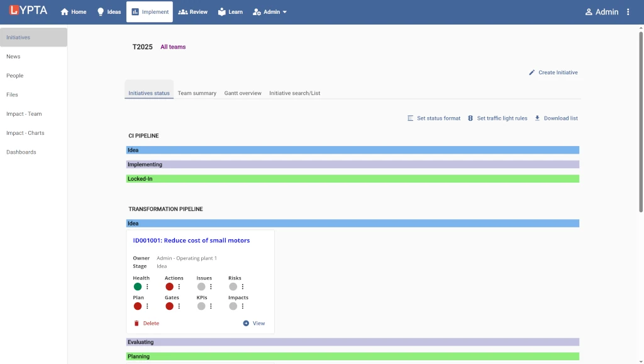Click the All teams link

[173, 47]
